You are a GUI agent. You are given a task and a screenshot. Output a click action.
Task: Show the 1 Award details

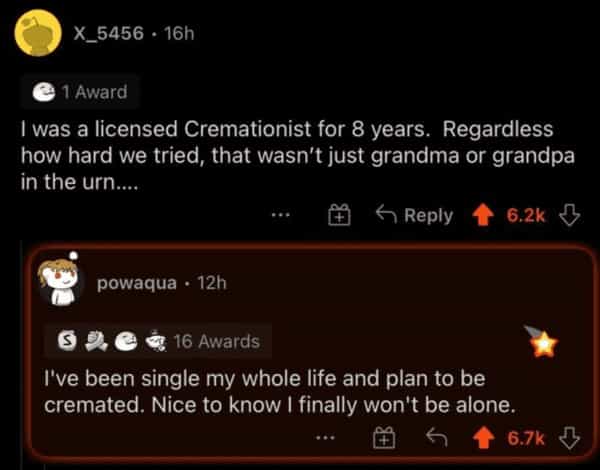(x=79, y=92)
